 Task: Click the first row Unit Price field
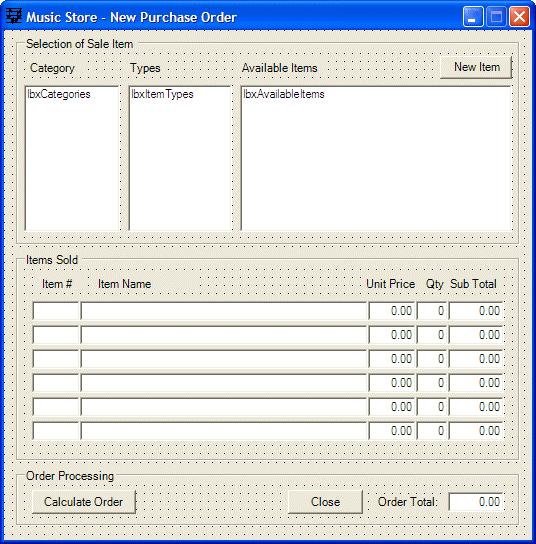point(392,311)
